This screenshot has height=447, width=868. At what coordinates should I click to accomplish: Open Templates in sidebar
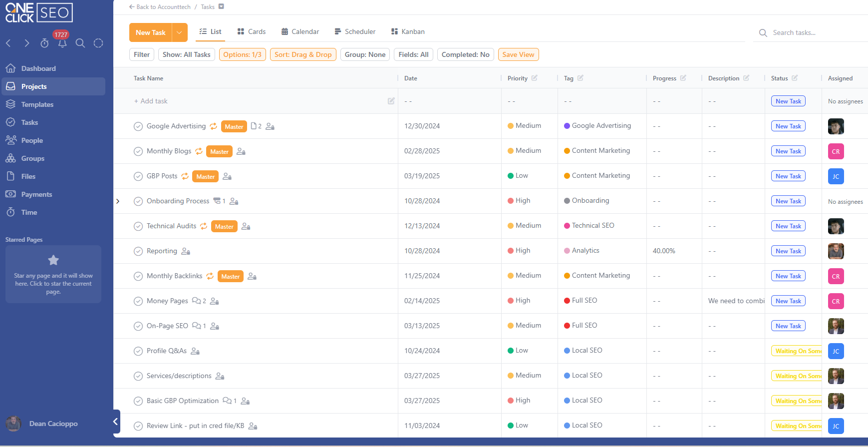53,104
